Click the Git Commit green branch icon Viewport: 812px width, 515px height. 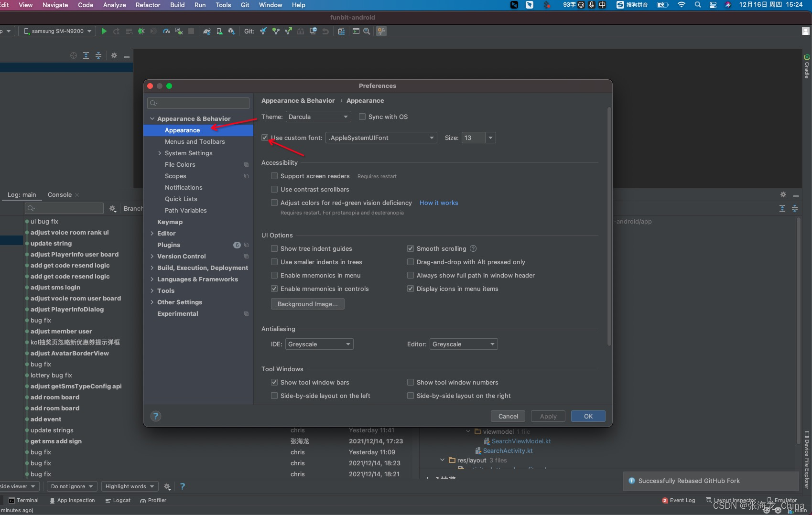coord(276,31)
